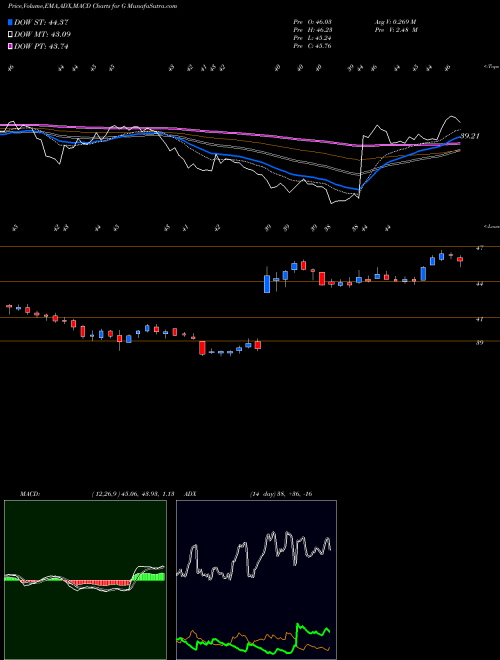Screen dimensions: 500x660
Task: Click the last red candlestick on the right
Action: (x=460, y=260)
